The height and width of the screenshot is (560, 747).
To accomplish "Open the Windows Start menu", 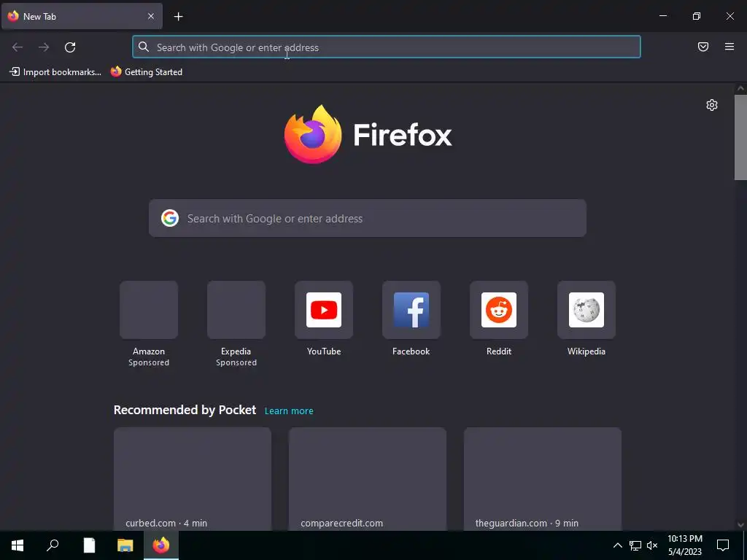I will point(18,545).
